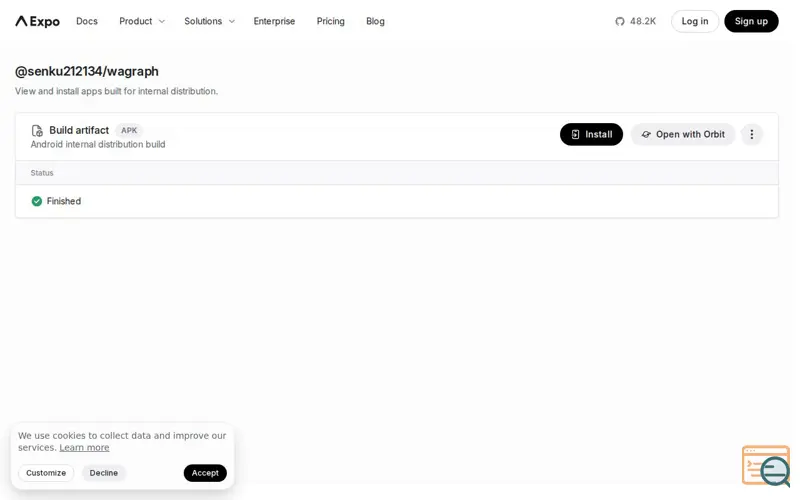Open the Expo logo home link
This screenshot has height=500, width=800.
click(37, 21)
